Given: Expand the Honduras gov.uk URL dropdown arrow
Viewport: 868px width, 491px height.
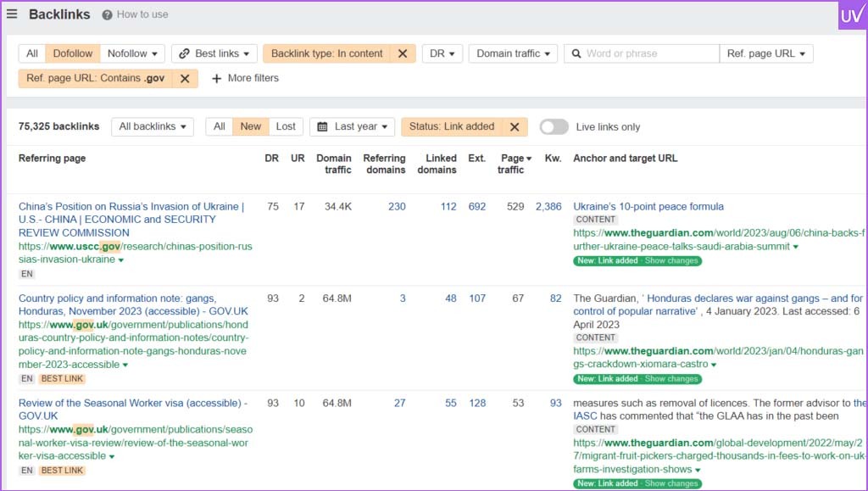Looking at the screenshot, I should click(125, 365).
